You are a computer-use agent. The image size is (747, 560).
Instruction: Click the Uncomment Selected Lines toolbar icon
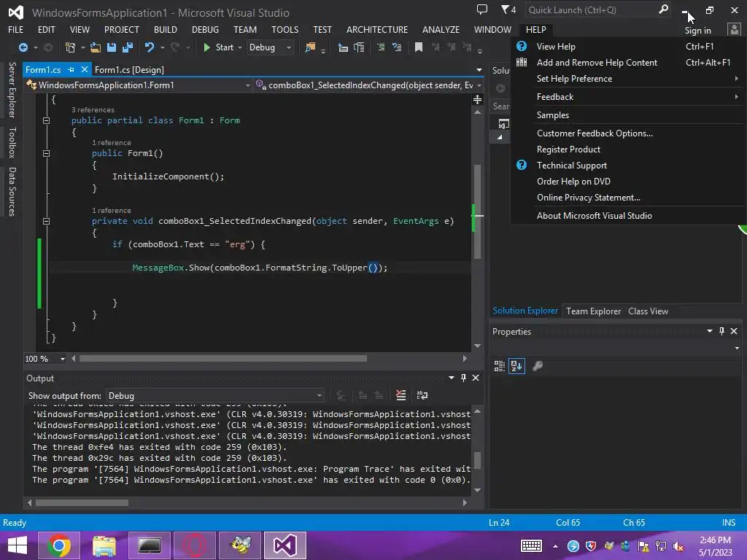tap(396, 47)
